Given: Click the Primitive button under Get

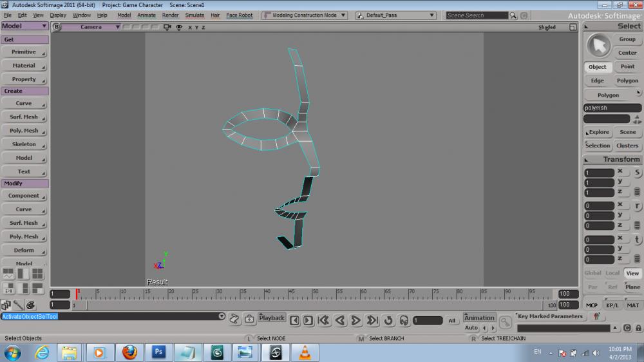Looking at the screenshot, I should click(24, 52).
